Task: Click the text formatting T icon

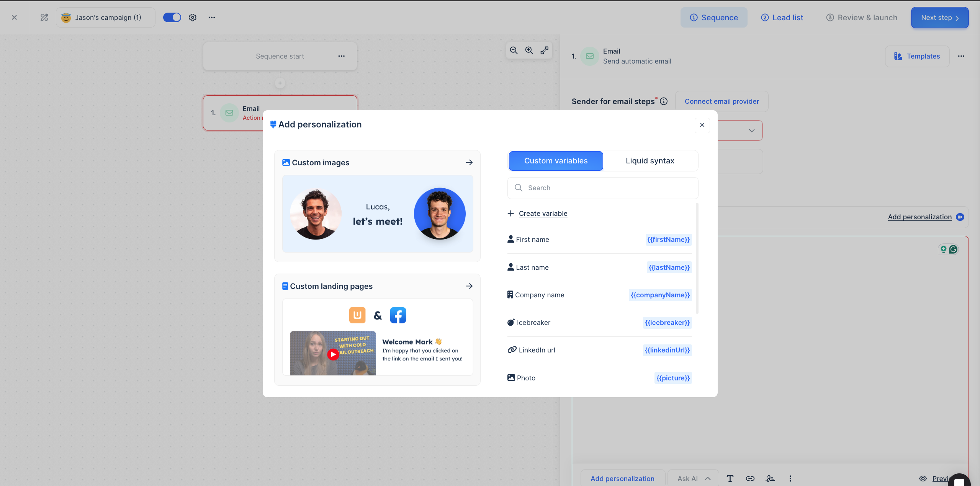Action: (x=730, y=478)
